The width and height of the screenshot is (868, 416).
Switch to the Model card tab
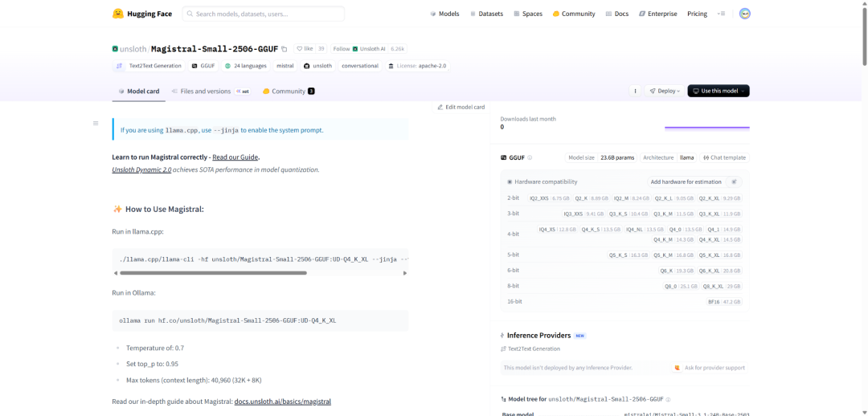[138, 92]
